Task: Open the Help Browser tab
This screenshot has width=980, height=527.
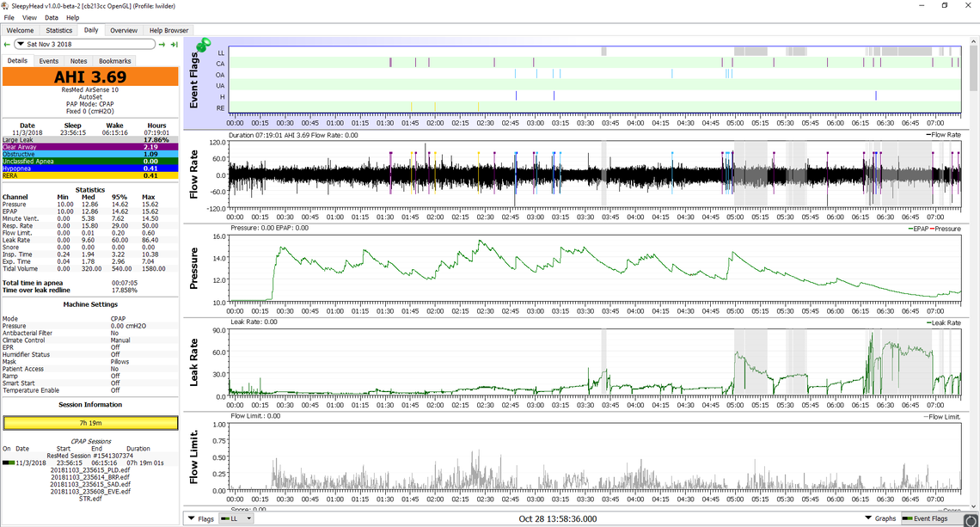Action: 168,30
